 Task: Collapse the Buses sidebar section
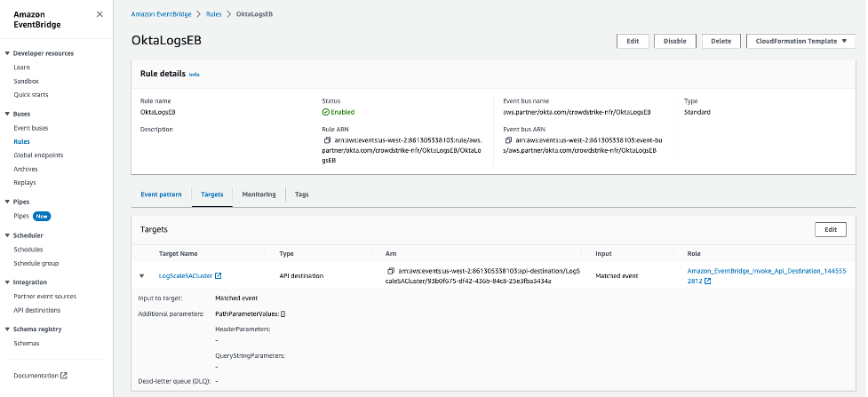7,115
